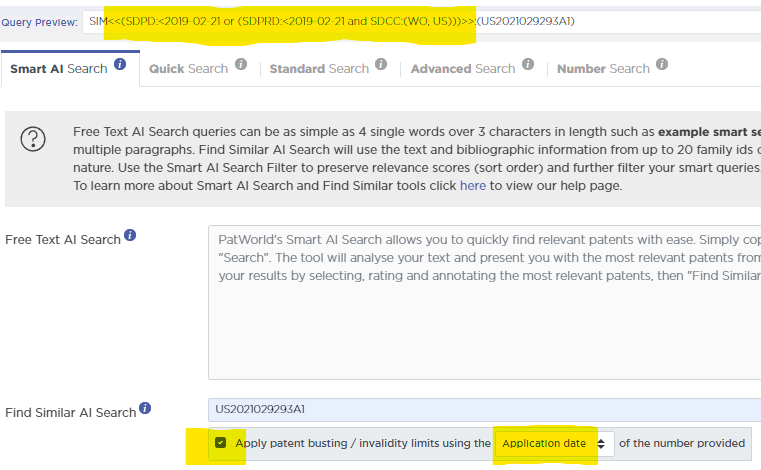This screenshot has height=470, width=761.
Task: Go to the Number Search tab
Action: pyautogui.click(x=603, y=69)
